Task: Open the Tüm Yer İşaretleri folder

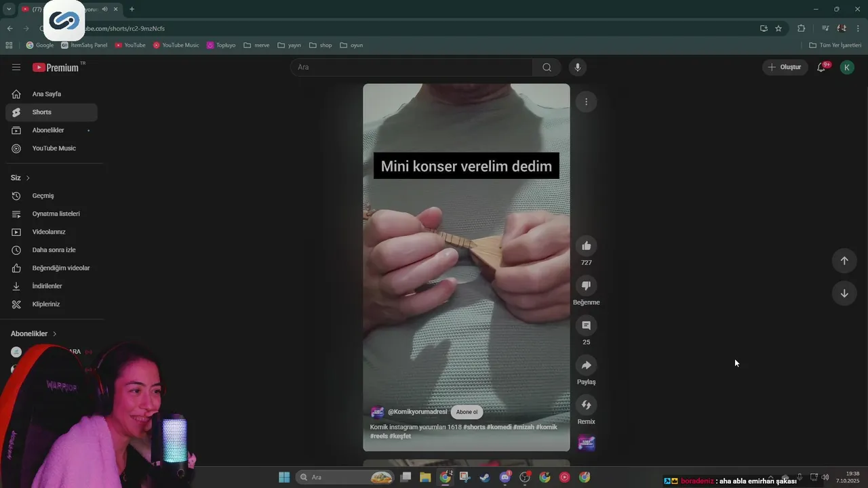Action: coord(835,45)
